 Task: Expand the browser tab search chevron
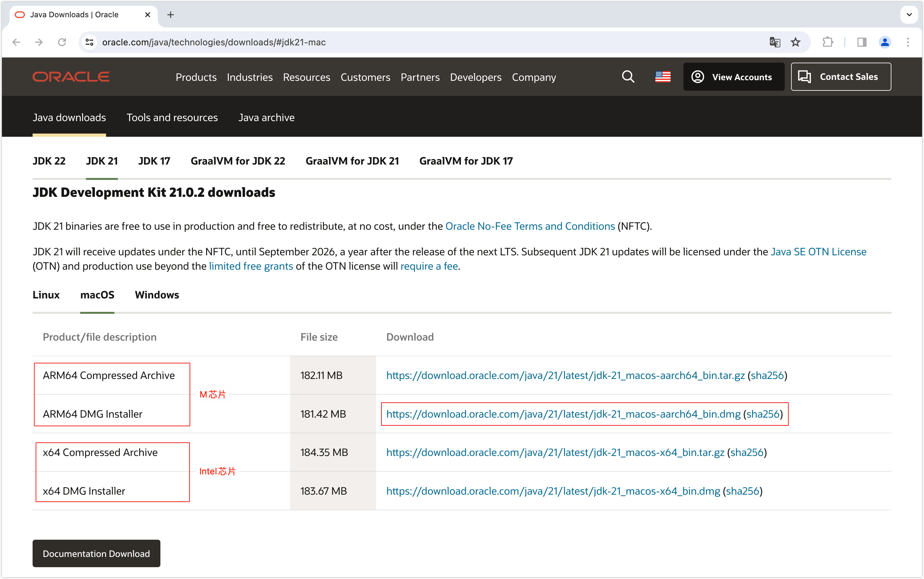pyautogui.click(x=909, y=15)
